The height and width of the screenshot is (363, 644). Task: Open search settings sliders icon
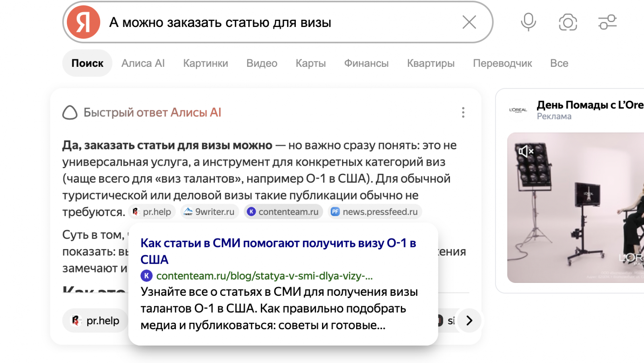[607, 22]
